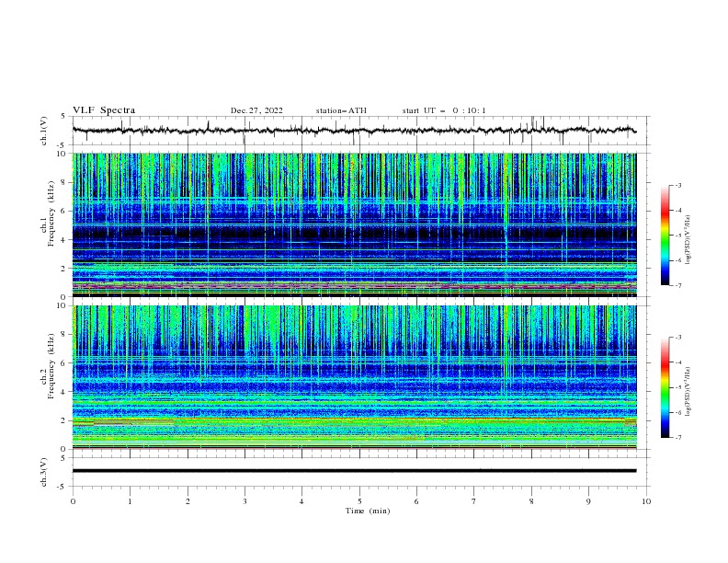Click inside the ch.2 spectrogram panel
Screen dimensions: 728x563
354,377
